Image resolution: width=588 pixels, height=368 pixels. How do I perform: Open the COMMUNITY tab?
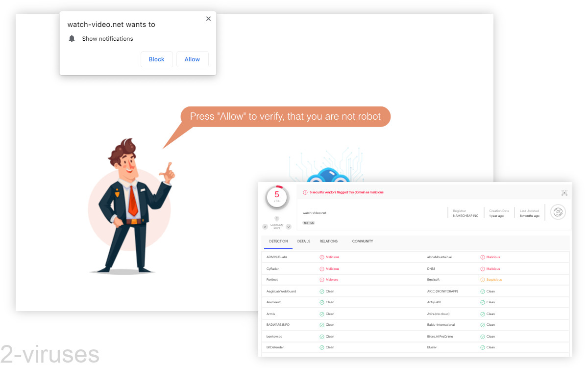pos(363,241)
